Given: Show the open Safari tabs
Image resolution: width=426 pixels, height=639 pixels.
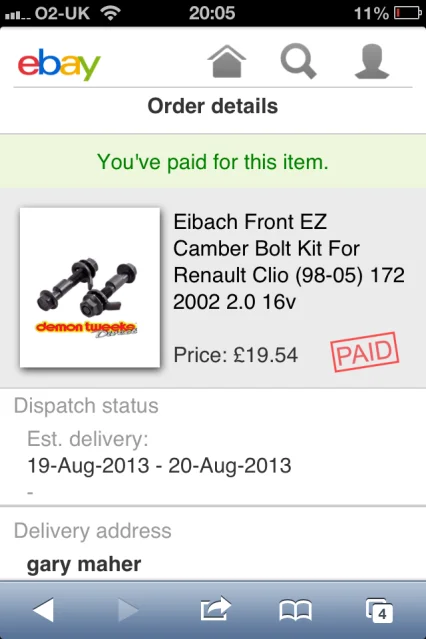Looking at the screenshot, I should pos(379,610).
